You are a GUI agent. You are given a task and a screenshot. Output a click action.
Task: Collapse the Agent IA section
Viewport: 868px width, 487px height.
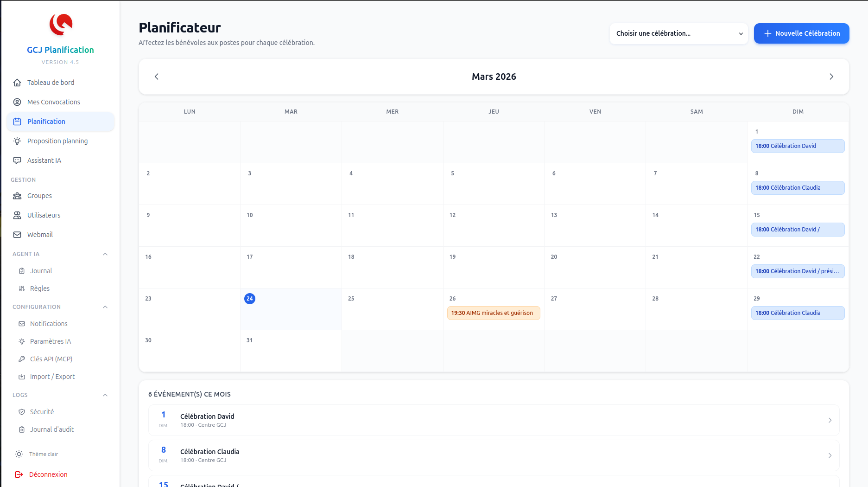coord(105,254)
